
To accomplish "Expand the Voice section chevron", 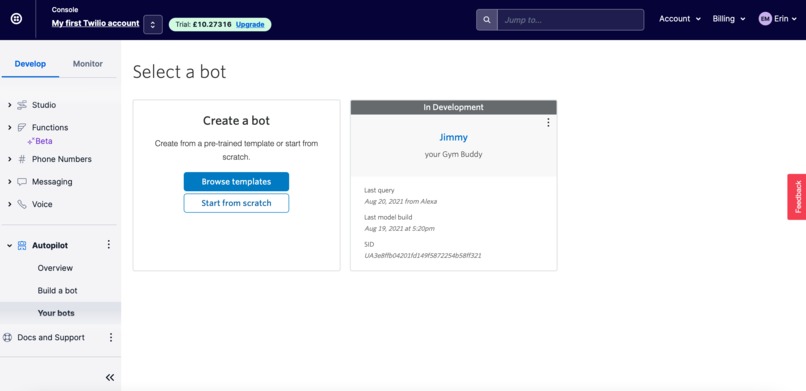I will (9, 204).
